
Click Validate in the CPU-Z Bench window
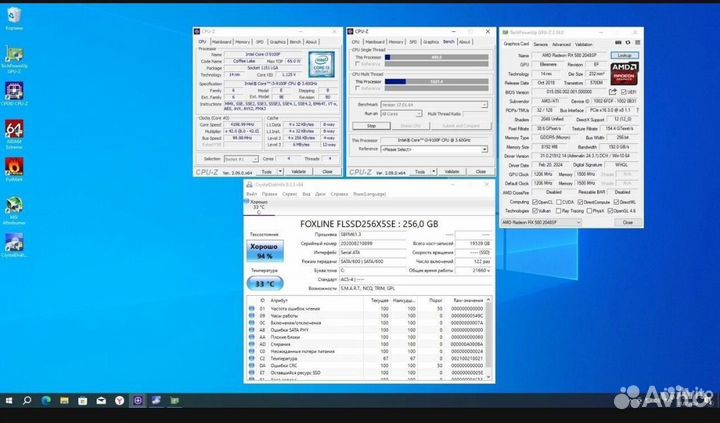point(452,171)
